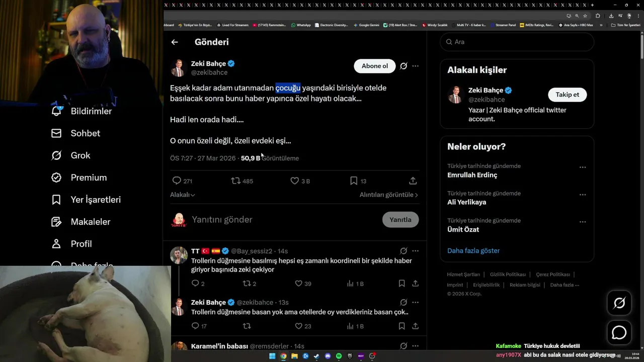Open Steam from the taskbar
The image size is (644, 362).
(316, 356)
